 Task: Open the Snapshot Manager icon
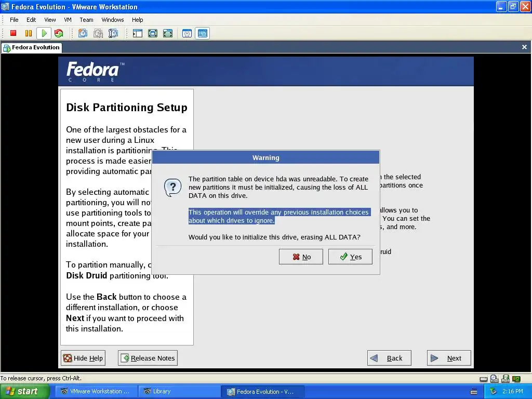click(x=113, y=33)
